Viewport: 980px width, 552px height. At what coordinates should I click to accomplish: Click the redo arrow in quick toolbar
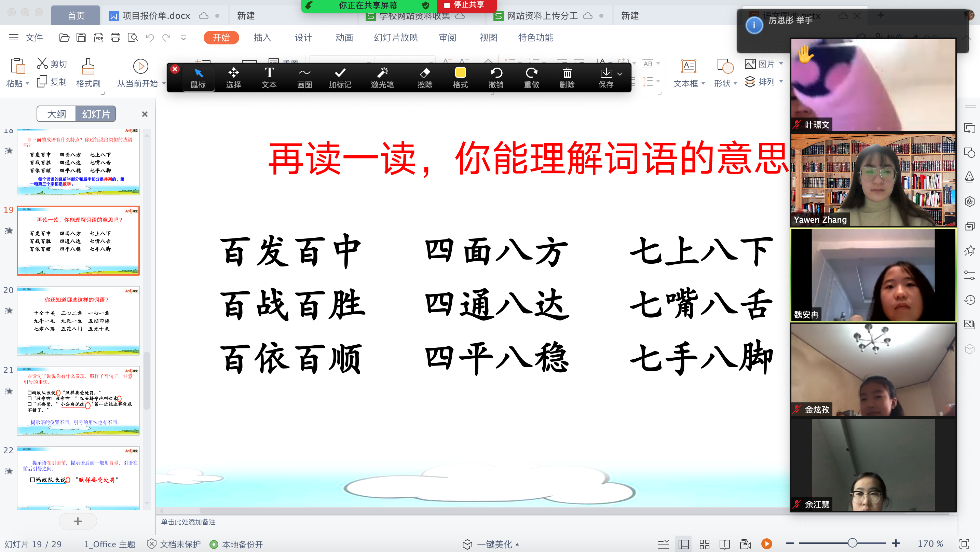pyautogui.click(x=166, y=37)
